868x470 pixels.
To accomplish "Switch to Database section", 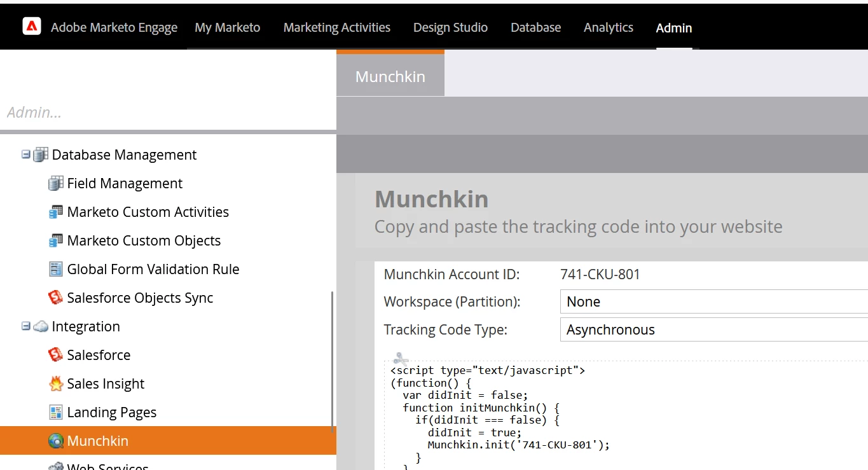I will (x=536, y=27).
